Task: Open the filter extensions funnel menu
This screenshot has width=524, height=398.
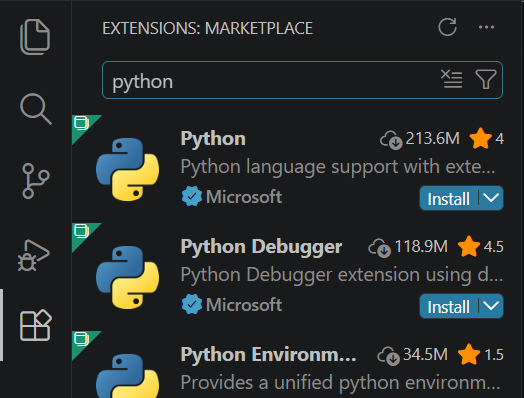Action: coord(486,80)
